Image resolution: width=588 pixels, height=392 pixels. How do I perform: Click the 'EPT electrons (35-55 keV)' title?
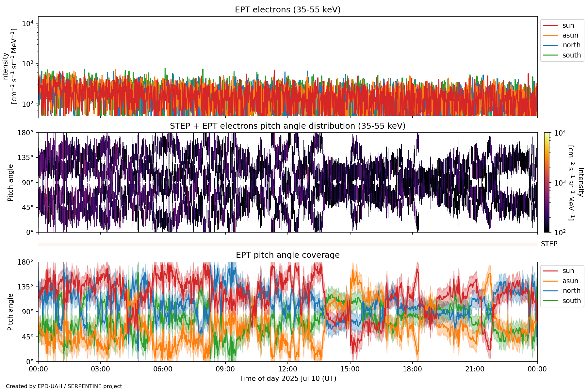287,10
